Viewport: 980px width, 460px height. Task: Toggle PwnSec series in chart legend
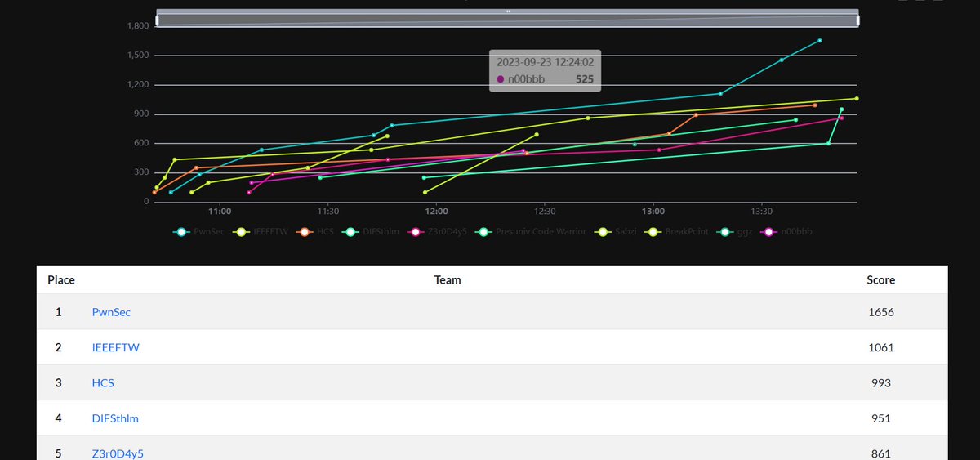coord(198,232)
